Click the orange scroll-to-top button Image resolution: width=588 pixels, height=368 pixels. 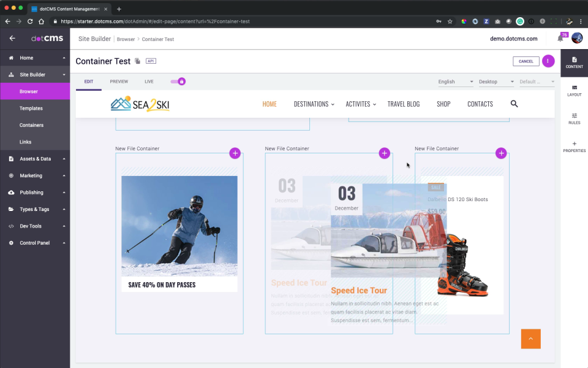(x=530, y=339)
